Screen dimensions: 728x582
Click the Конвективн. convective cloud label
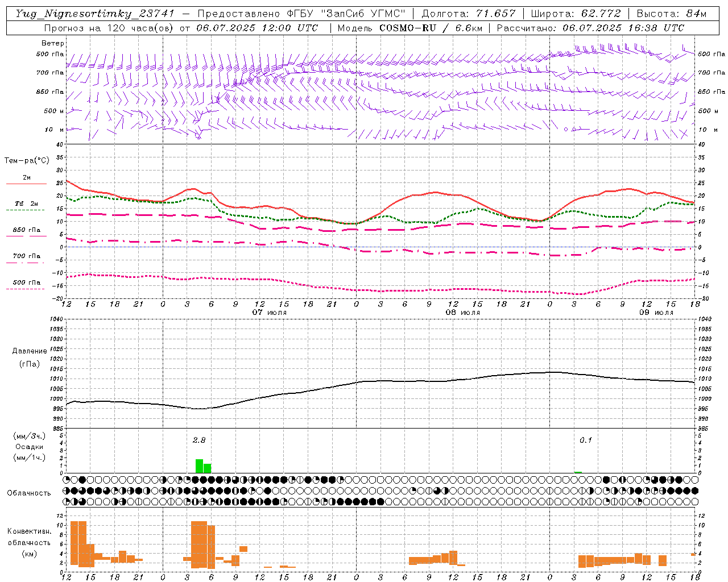(29, 531)
